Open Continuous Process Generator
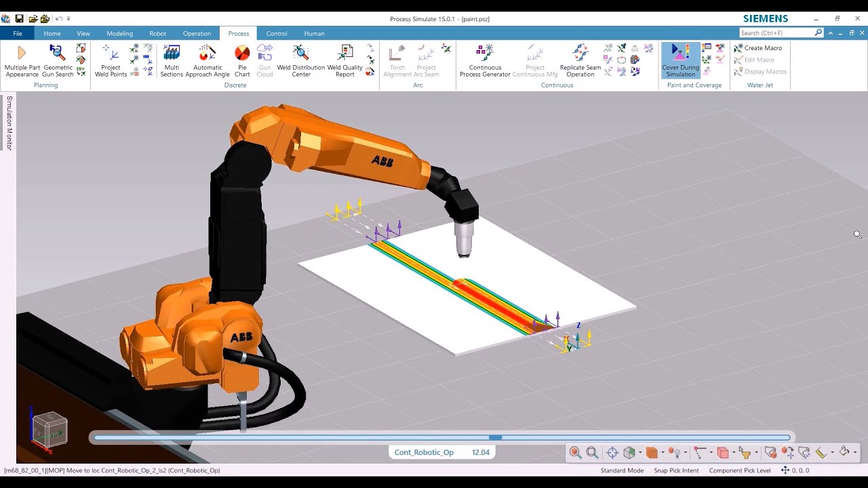 point(485,61)
